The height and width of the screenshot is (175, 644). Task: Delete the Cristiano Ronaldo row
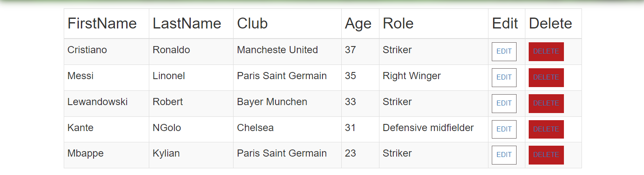[x=546, y=51]
